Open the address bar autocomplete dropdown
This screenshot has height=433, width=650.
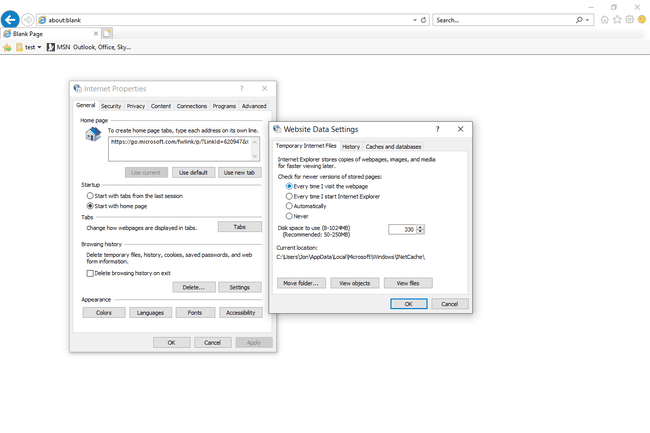coord(415,20)
